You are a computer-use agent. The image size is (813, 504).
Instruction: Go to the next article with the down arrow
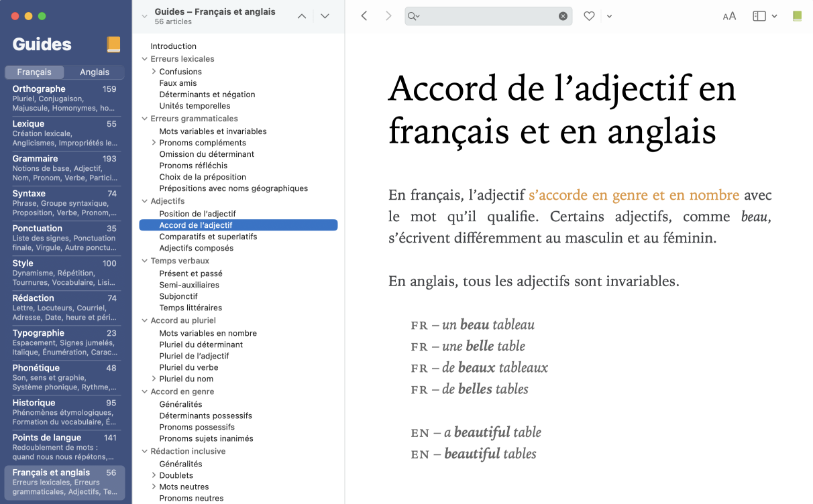pyautogui.click(x=325, y=15)
